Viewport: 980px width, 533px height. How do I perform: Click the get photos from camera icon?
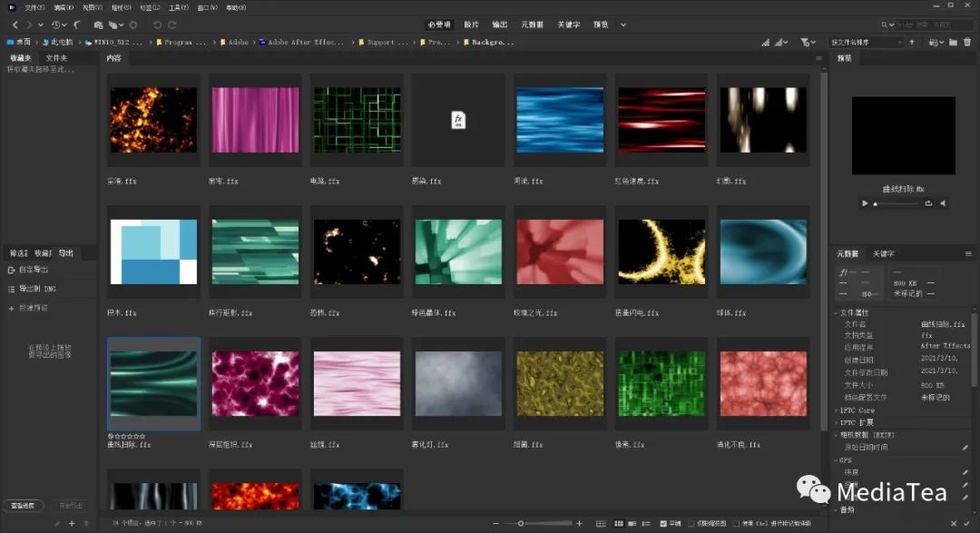click(98, 25)
